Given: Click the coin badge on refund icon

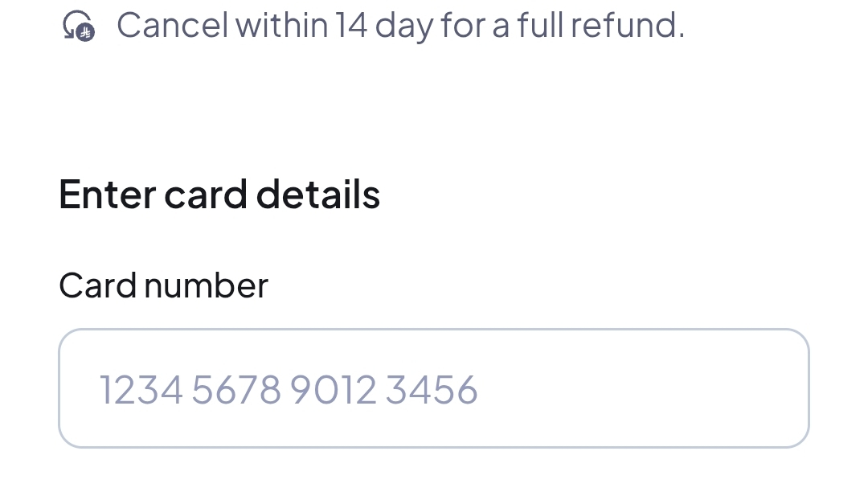Looking at the screenshot, I should tap(86, 32).
